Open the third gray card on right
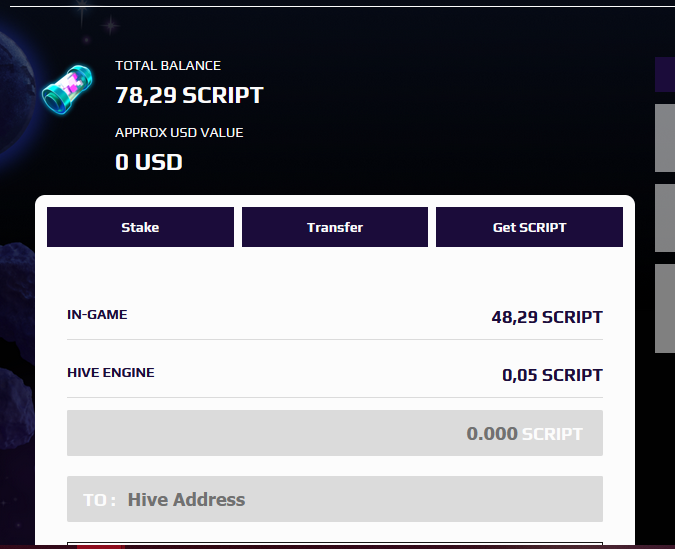This screenshot has height=549, width=675. tap(665, 308)
